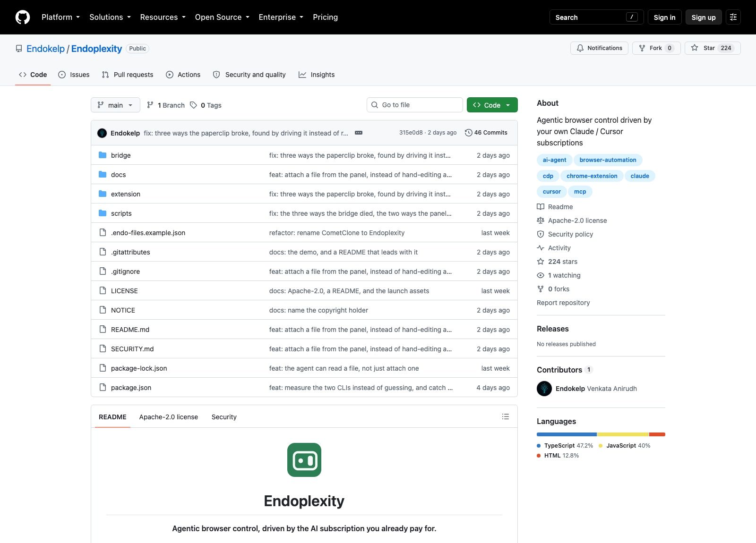Click the commit details ellipsis icon
This screenshot has width=756, height=543.
[x=359, y=133]
